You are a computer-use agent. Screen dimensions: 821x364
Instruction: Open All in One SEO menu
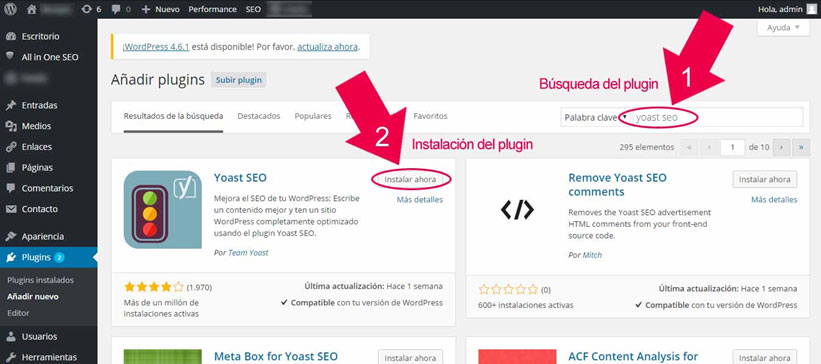point(50,57)
